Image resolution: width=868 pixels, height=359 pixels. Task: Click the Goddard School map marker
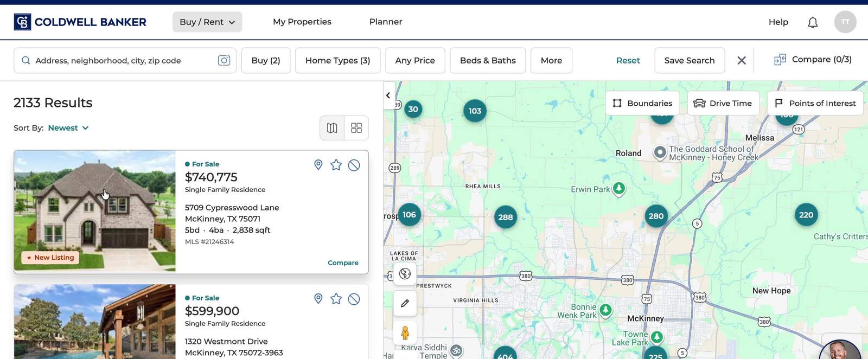tap(660, 153)
